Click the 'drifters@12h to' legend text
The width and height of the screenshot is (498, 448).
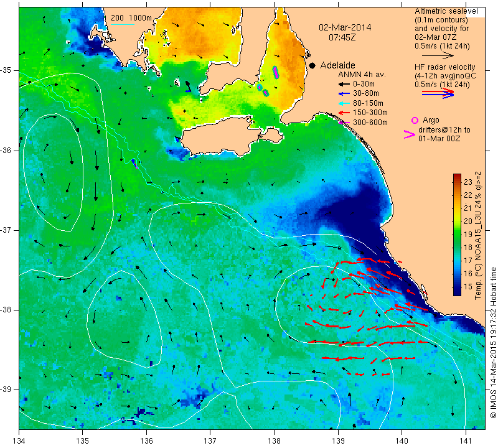click(444, 130)
